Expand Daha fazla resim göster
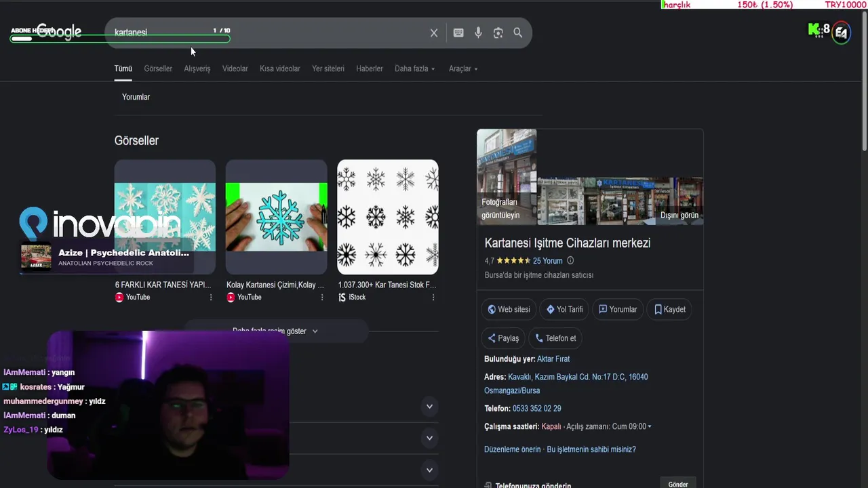This screenshot has width=868, height=488. click(275, 331)
